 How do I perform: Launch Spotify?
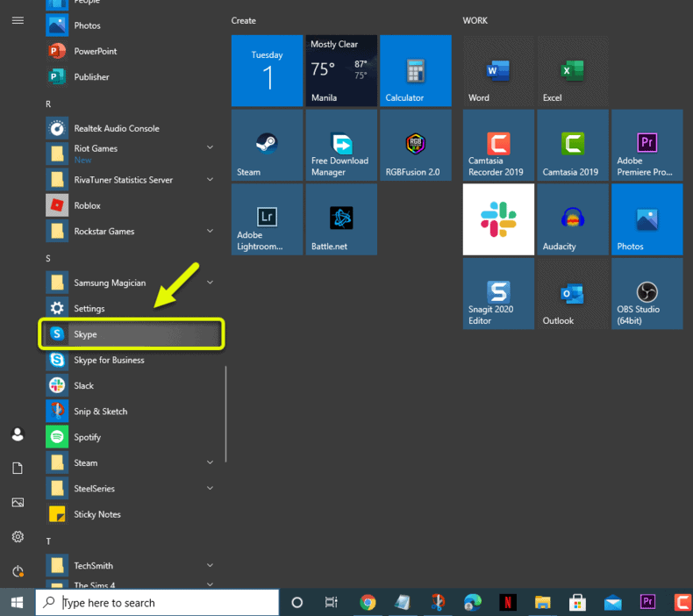(132, 437)
